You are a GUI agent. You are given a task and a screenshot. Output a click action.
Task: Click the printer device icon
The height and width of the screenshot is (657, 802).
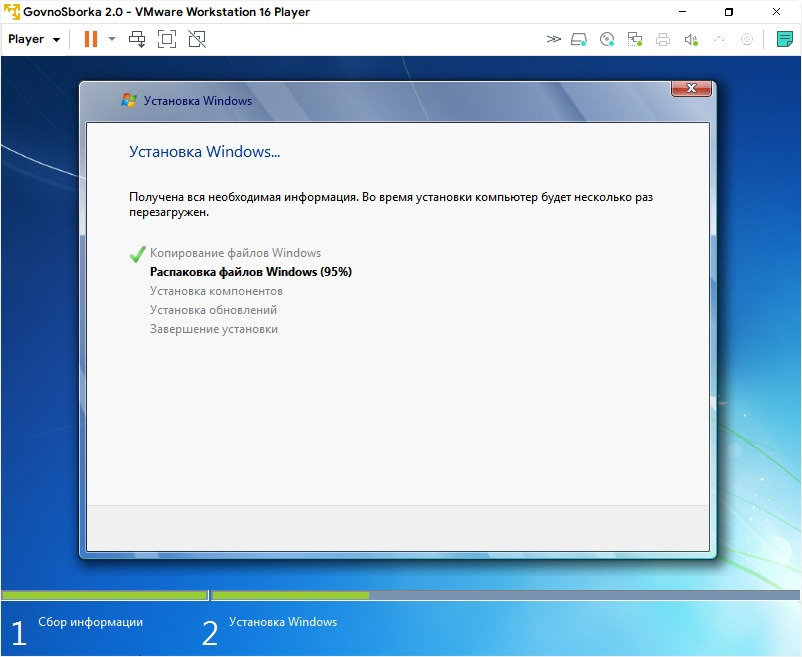[663, 39]
